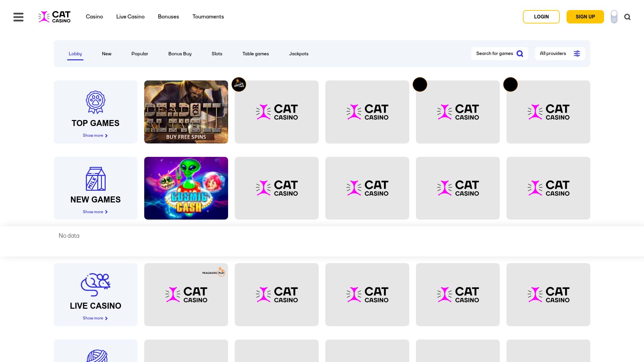The height and width of the screenshot is (362, 644).
Task: Toggle the dark/light theme switch
Action: [x=614, y=17]
